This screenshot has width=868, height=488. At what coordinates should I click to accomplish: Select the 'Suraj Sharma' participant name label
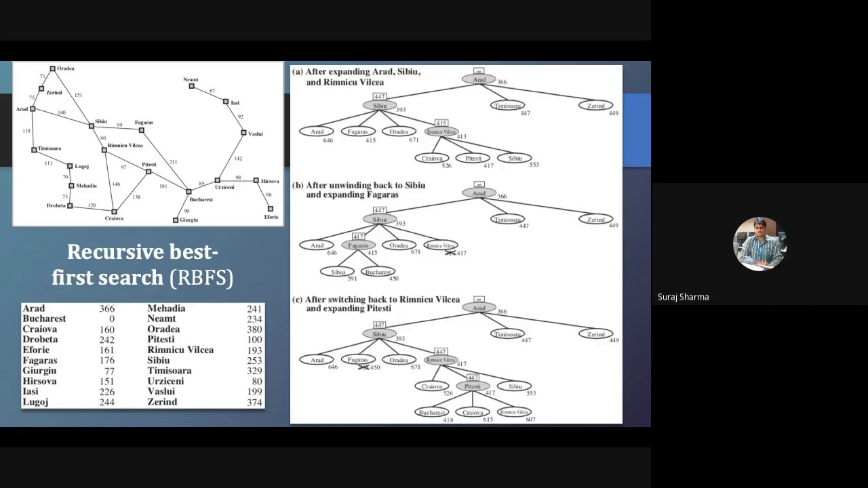click(683, 297)
